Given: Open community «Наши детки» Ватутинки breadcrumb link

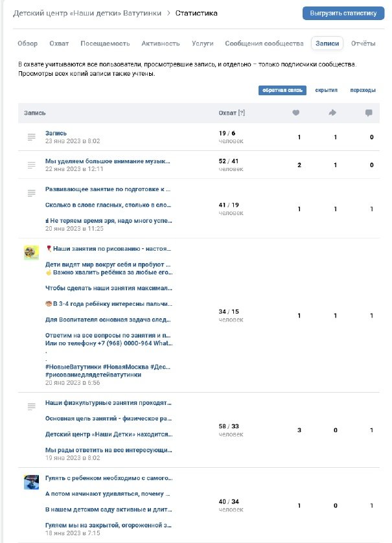Looking at the screenshot, I should coord(87,13).
